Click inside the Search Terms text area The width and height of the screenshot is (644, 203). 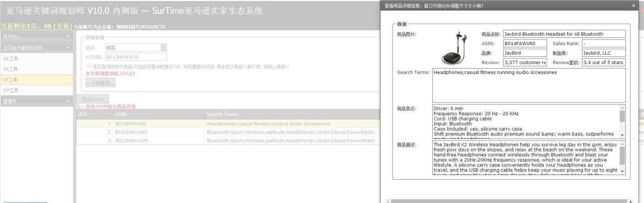pyautogui.click(x=529, y=85)
